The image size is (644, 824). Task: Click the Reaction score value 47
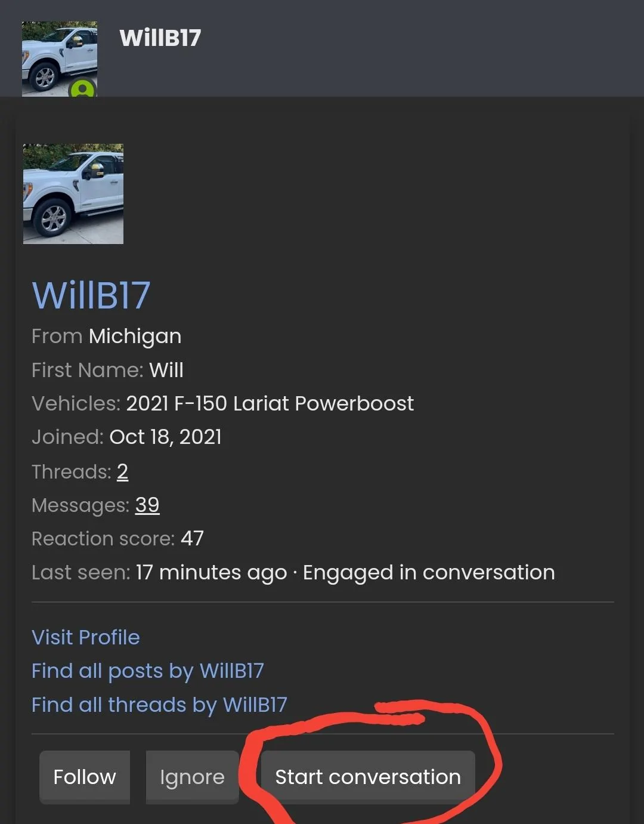(192, 539)
